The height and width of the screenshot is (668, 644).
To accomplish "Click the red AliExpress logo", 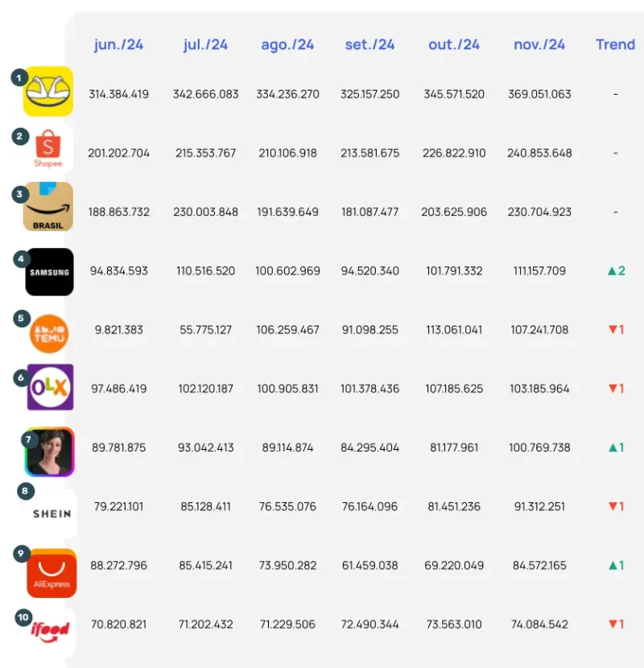I will coord(52,573).
